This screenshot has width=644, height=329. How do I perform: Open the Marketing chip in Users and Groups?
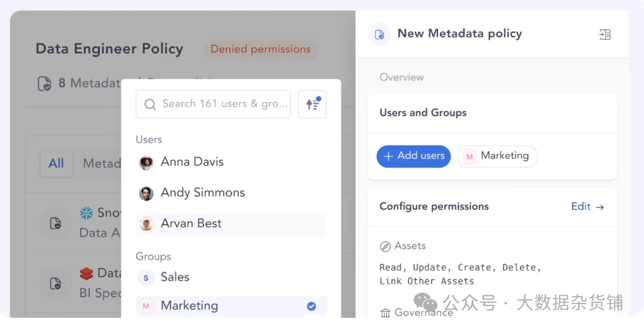pos(498,156)
